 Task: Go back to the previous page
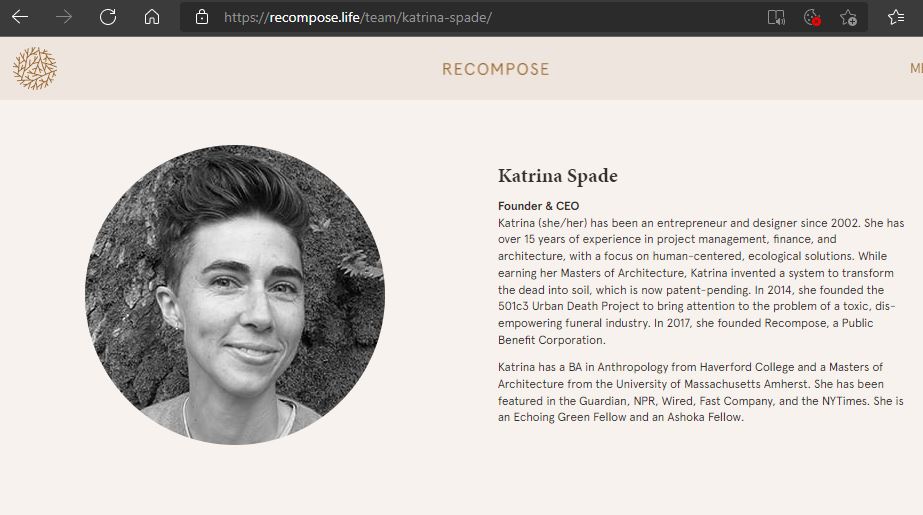tap(20, 17)
